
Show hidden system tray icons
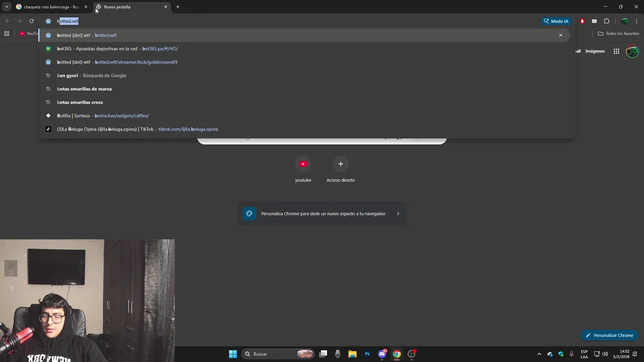click(x=539, y=354)
